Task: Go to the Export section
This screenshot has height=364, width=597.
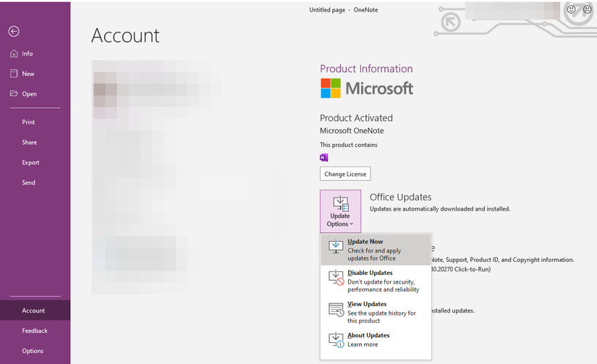Action: [x=30, y=163]
